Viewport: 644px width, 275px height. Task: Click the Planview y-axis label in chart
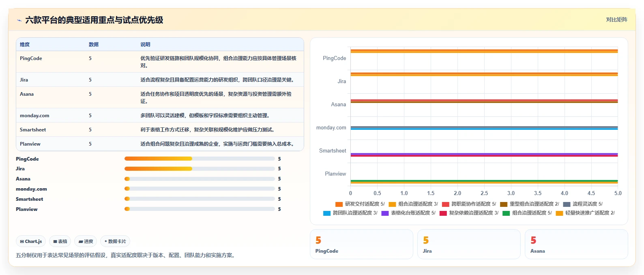tap(335, 174)
